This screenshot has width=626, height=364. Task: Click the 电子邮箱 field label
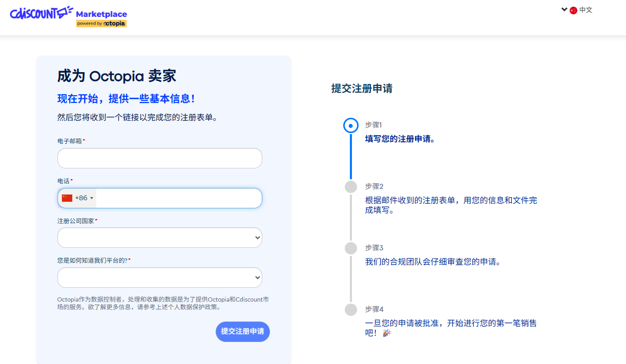pyautogui.click(x=70, y=141)
